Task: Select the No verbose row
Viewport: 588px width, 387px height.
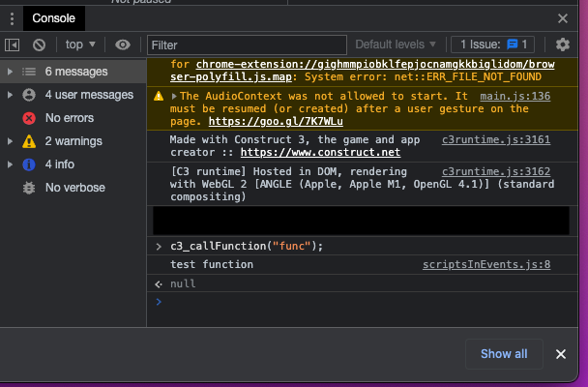Action: tap(73, 188)
